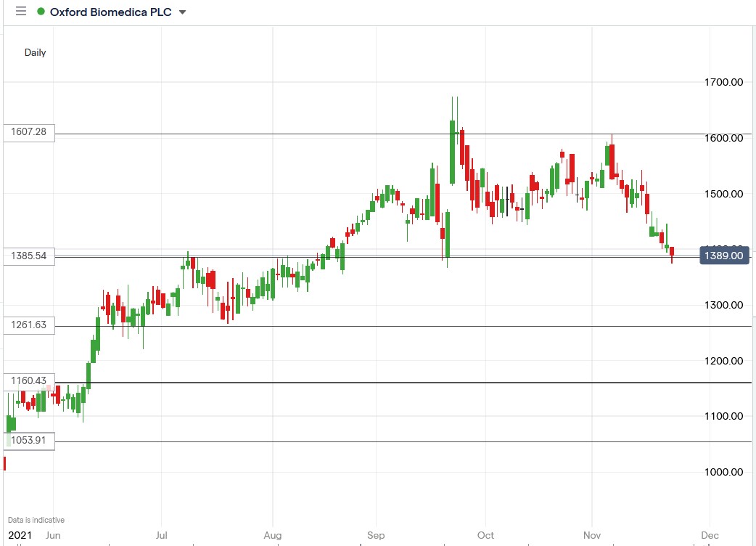Image resolution: width=756 pixels, height=546 pixels.
Task: Select the 1607.28 resistance level label
Action: click(x=29, y=132)
